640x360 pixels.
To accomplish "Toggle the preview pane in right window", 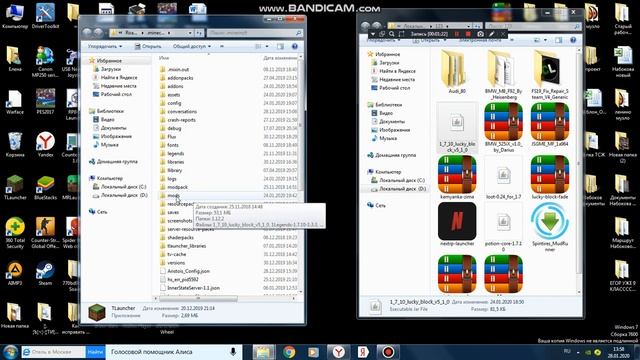I will (558, 40).
